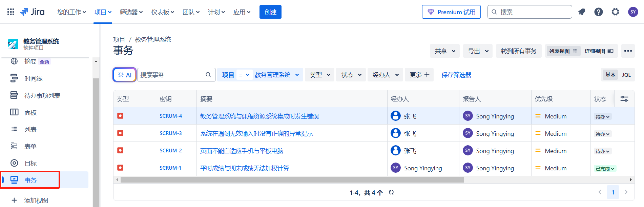Click bug type icon for SCRUM-1
644x207 pixels.
(x=120, y=168)
